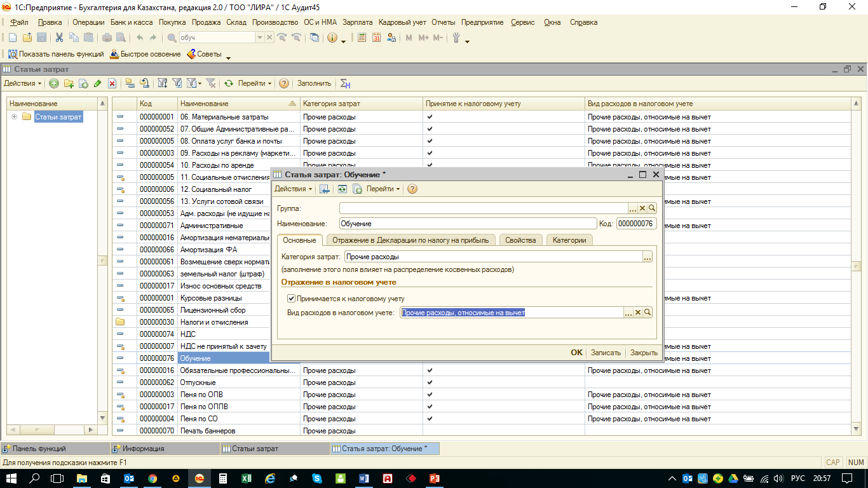
Task: Open Категория затрат selection ellipsis button
Action: (648, 257)
